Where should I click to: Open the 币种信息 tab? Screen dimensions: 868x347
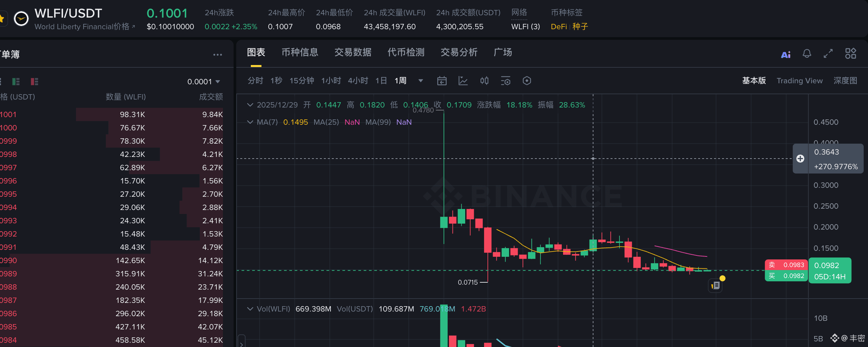(300, 52)
